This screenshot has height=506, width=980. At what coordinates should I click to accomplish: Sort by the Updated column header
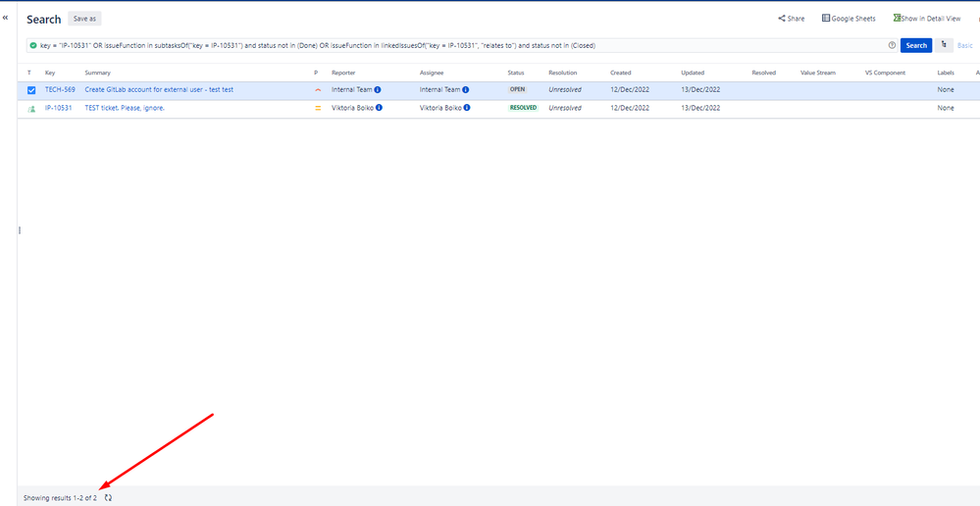tap(693, 74)
